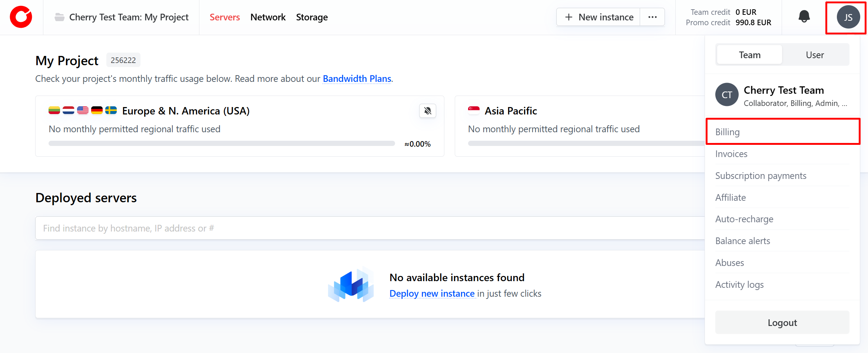Click the Cherry Servers logo icon
The image size is (868, 353).
[21, 17]
